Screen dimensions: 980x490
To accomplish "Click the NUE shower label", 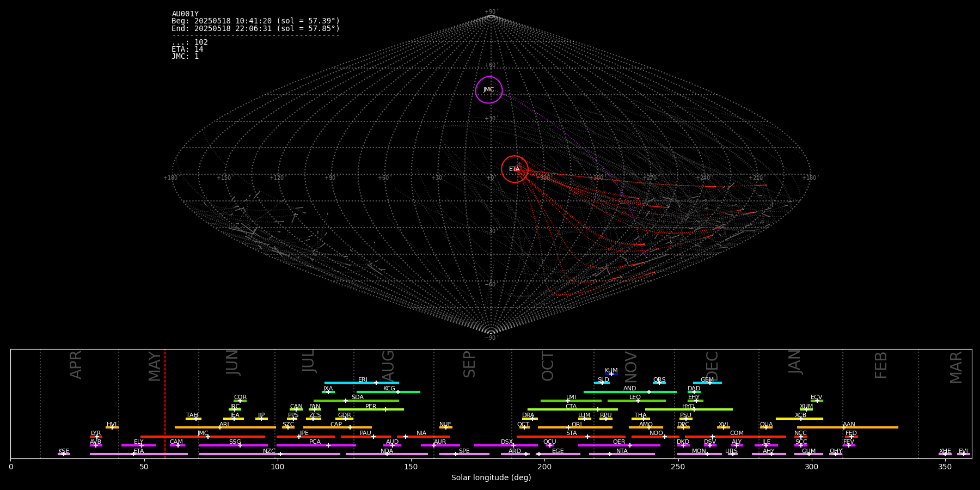I will [445, 425].
